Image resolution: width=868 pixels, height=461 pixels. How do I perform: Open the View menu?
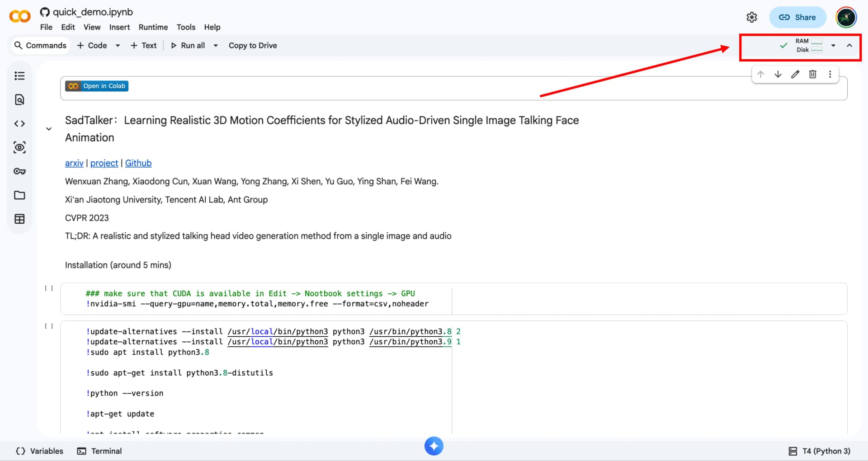(x=92, y=27)
